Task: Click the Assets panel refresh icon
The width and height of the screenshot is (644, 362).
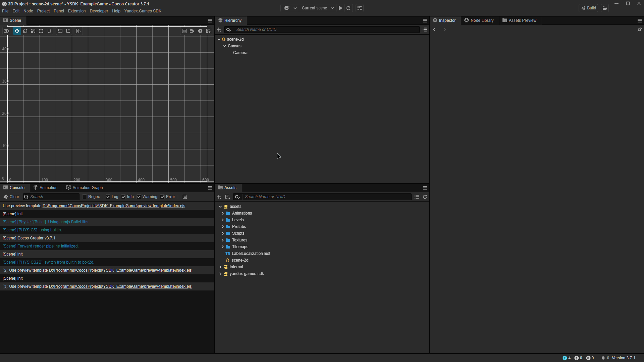Action: [425, 197]
